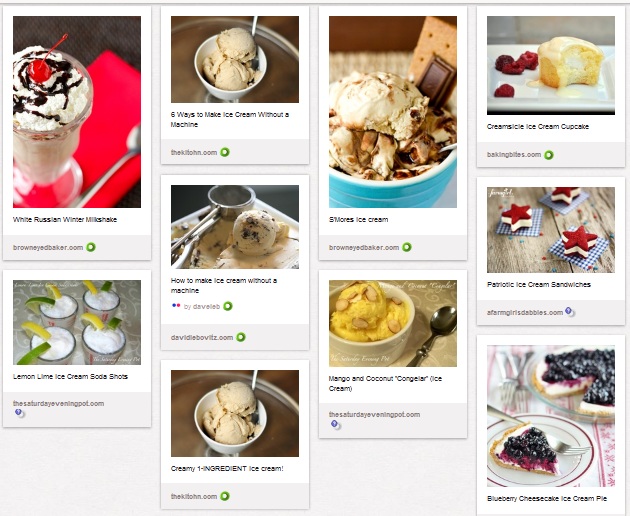Click green icon next to davidlebovitz.com

click(241, 337)
